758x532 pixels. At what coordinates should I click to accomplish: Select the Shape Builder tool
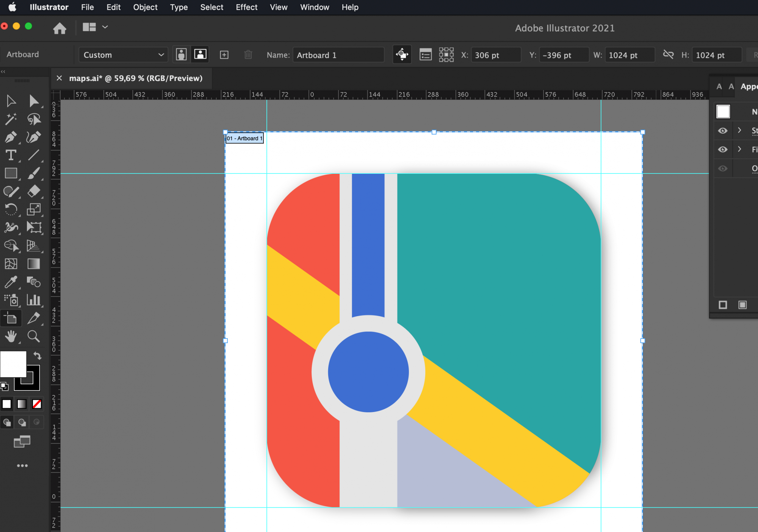coord(11,246)
